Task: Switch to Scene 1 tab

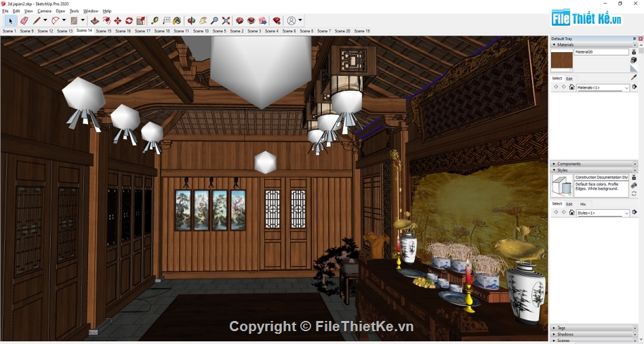Action: click(9, 30)
